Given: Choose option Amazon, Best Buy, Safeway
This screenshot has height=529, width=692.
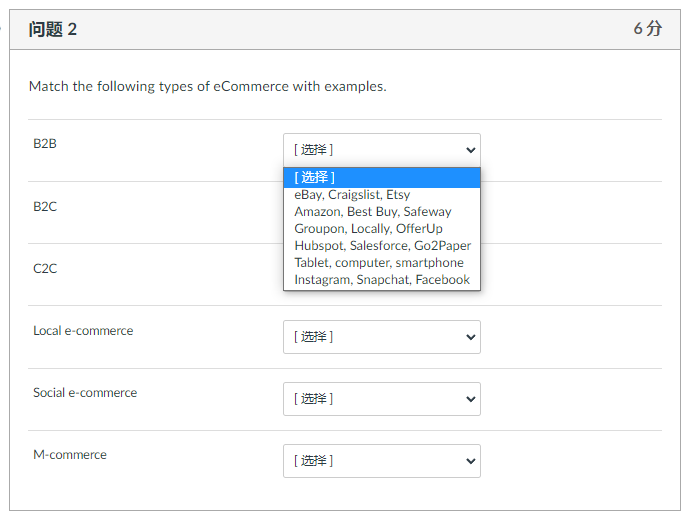Looking at the screenshot, I should (x=382, y=212).
